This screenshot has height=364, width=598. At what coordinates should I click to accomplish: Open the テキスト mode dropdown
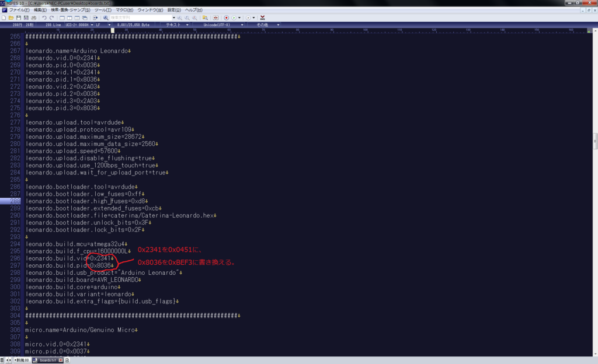pos(187,24)
